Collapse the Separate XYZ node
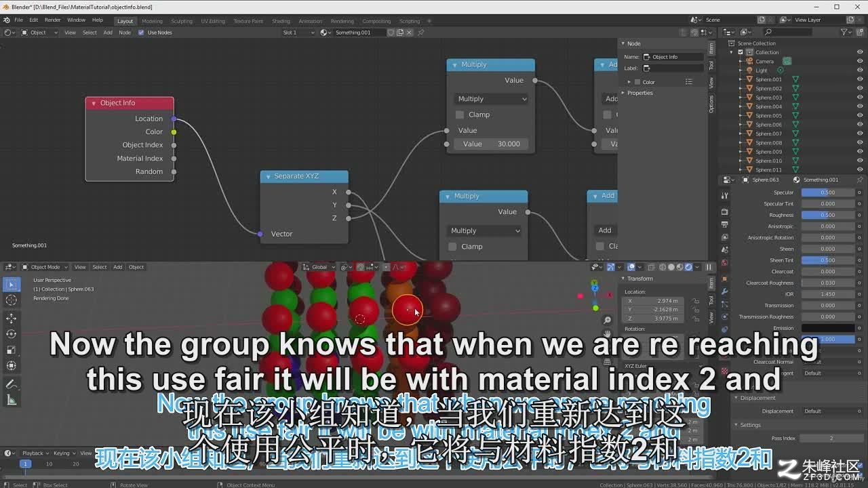The width and height of the screenshot is (868, 488). (269, 176)
